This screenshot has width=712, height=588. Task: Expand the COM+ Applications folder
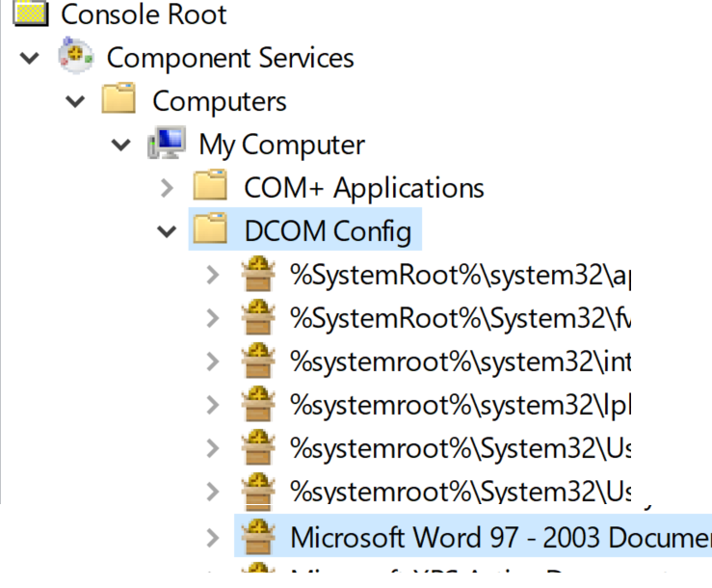click(168, 188)
